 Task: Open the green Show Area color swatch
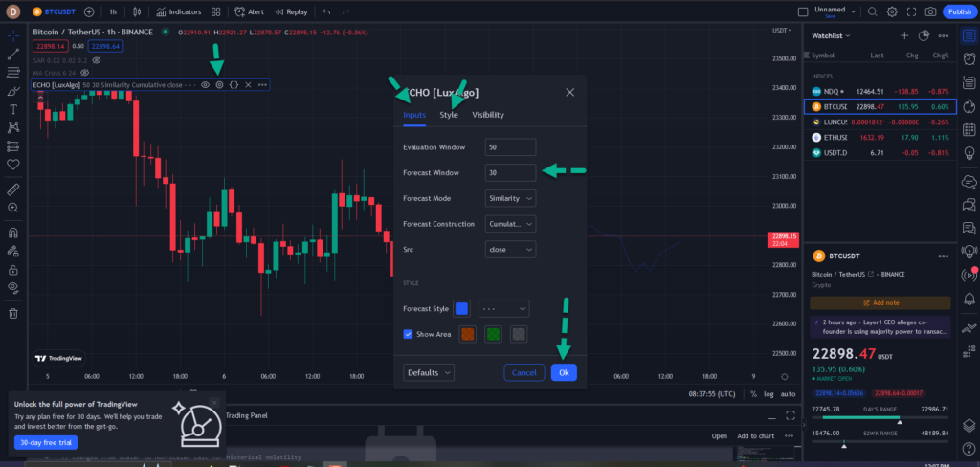click(493, 334)
